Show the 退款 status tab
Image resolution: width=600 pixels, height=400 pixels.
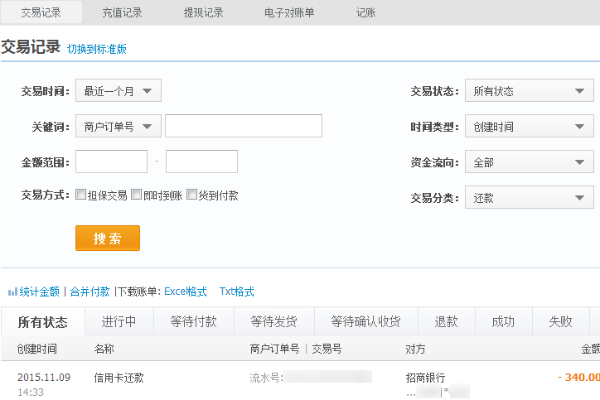446,322
